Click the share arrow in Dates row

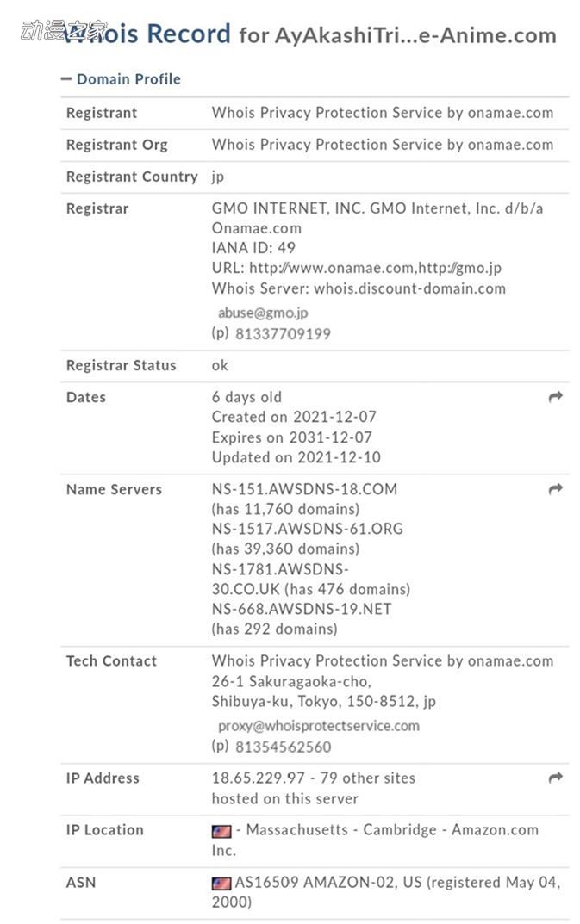point(556,397)
